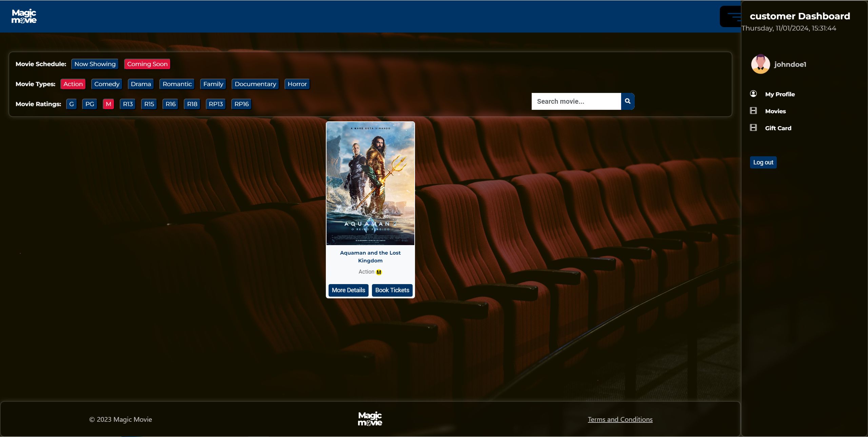Click the My Profile user icon
The image size is (868, 437).
753,94
